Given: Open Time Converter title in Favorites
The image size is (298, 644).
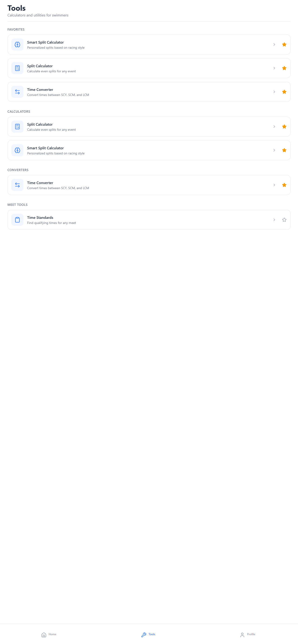Looking at the screenshot, I should click(40, 89).
